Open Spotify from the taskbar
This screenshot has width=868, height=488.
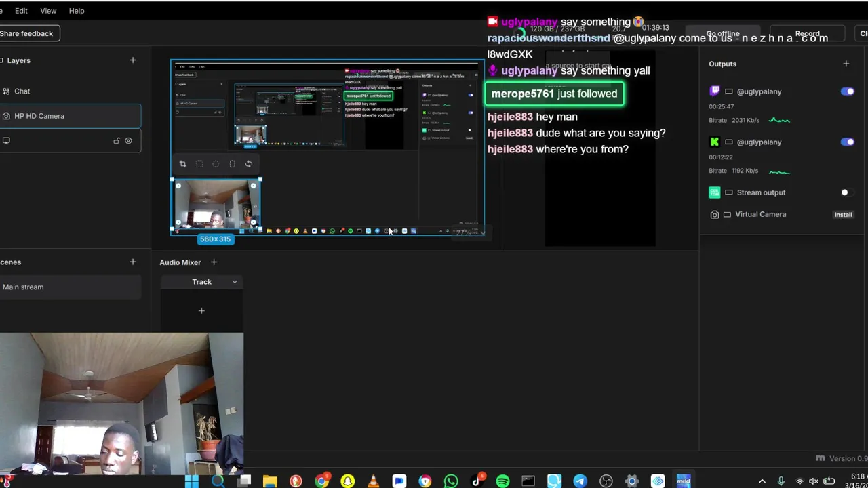tap(502, 481)
